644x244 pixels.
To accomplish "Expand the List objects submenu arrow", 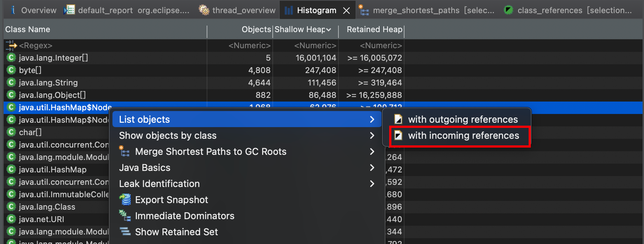I will click(x=372, y=119).
